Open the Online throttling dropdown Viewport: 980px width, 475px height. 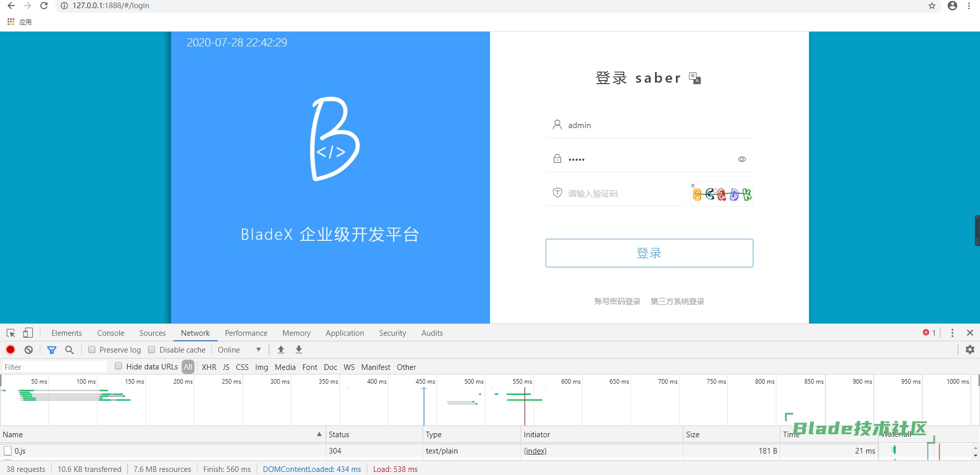tap(239, 349)
